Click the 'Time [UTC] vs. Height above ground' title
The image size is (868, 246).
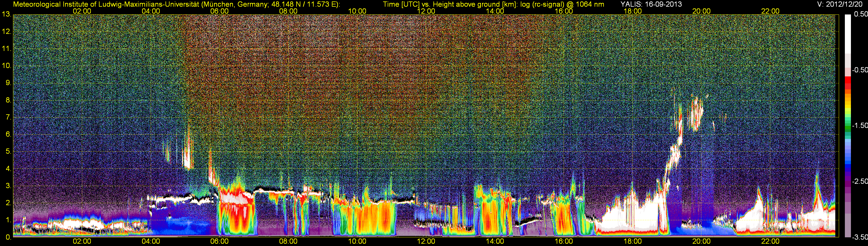(493, 4)
